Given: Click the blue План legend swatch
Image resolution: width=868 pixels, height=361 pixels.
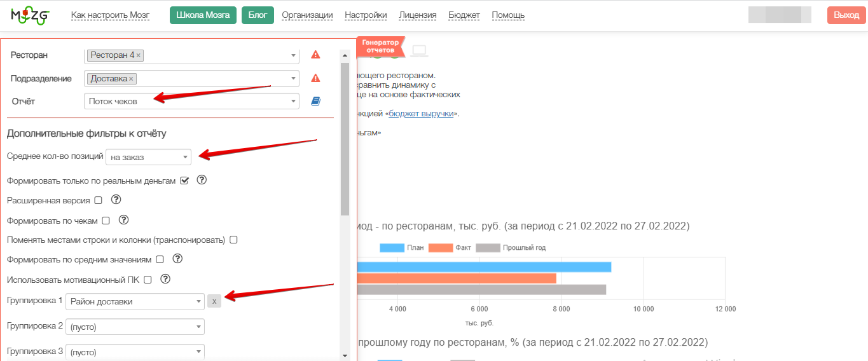Looking at the screenshot, I should tap(392, 248).
